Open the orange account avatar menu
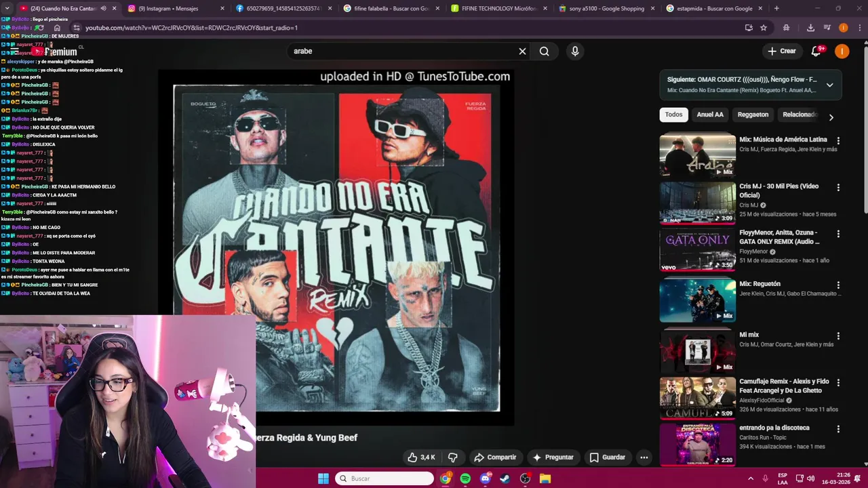868x488 pixels. 842,51
